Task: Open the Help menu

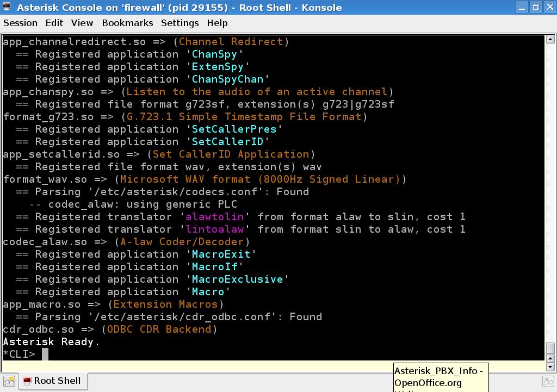Action: [x=217, y=23]
